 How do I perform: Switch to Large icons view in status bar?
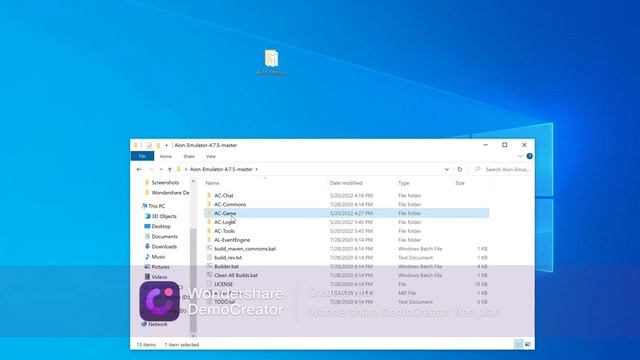528,344
